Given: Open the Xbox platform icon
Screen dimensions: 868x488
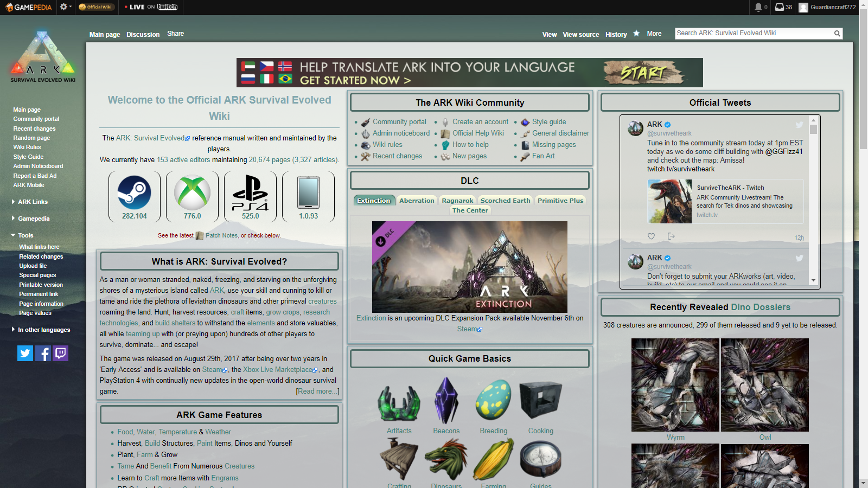Looking at the screenshot, I should 192,192.
